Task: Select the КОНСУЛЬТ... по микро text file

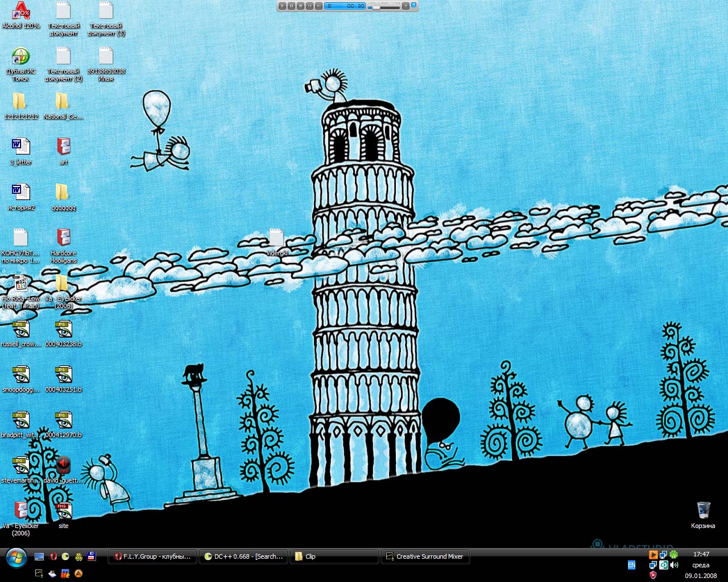Action: click(x=21, y=246)
